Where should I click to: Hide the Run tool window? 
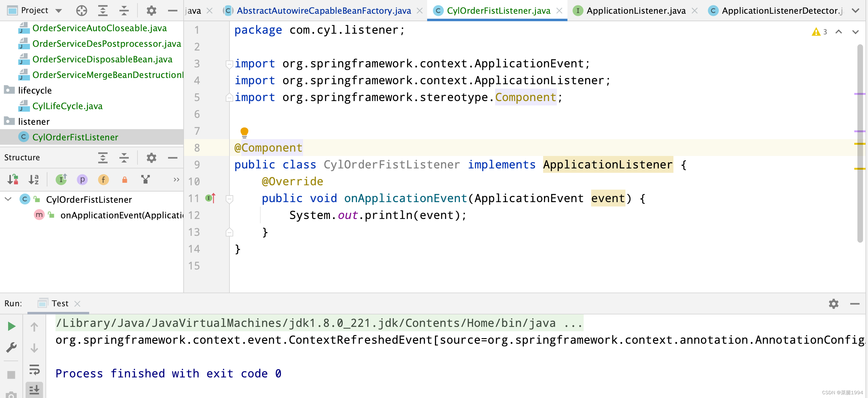click(x=855, y=303)
